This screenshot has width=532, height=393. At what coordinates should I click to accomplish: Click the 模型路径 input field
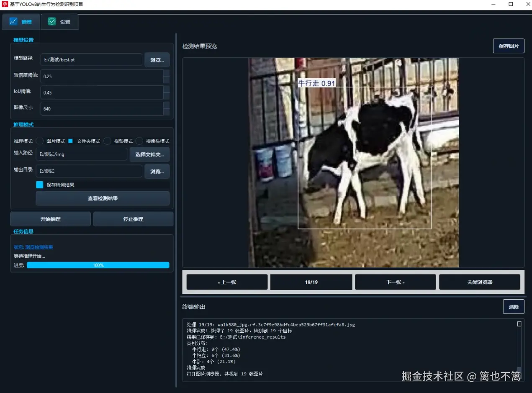pyautogui.click(x=91, y=59)
